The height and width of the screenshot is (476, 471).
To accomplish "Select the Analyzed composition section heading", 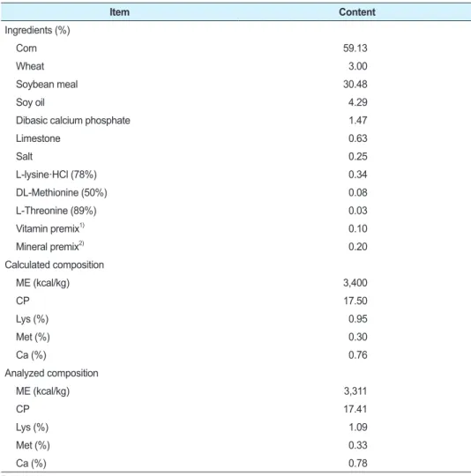I will click(x=52, y=373).
